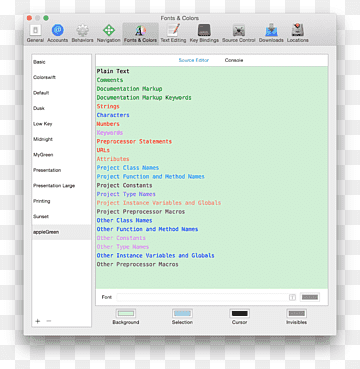
Task: Open the Cursor color well
Action: point(240,314)
